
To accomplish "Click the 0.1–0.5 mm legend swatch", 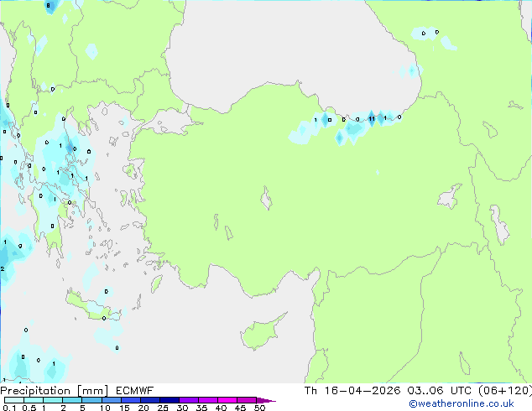I will pyautogui.click(x=14, y=400).
